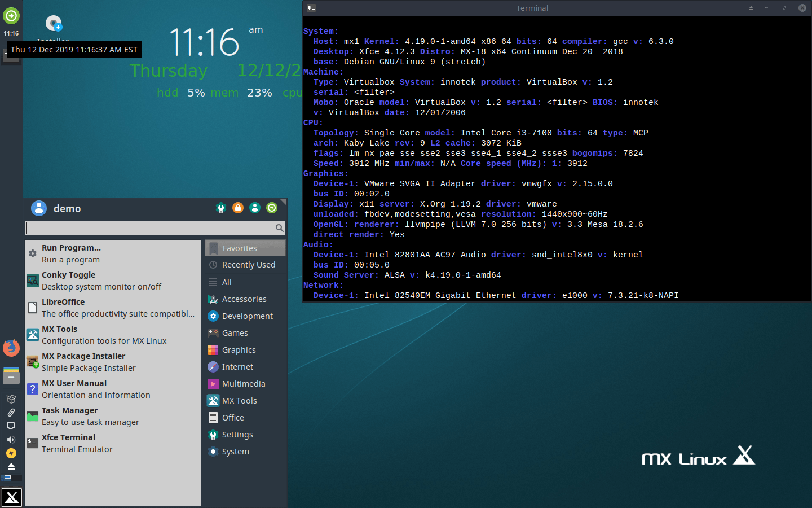Click the search magnifier icon in menu
This screenshot has width=812, height=508.
(x=279, y=228)
